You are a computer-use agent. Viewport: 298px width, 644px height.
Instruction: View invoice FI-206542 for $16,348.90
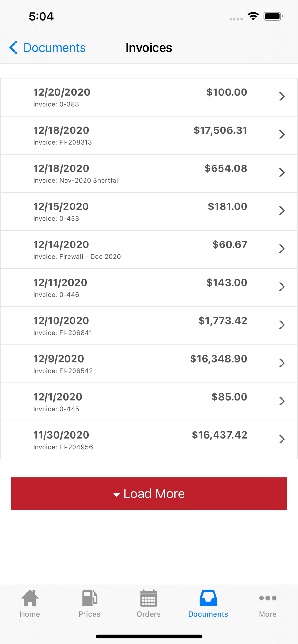(149, 364)
